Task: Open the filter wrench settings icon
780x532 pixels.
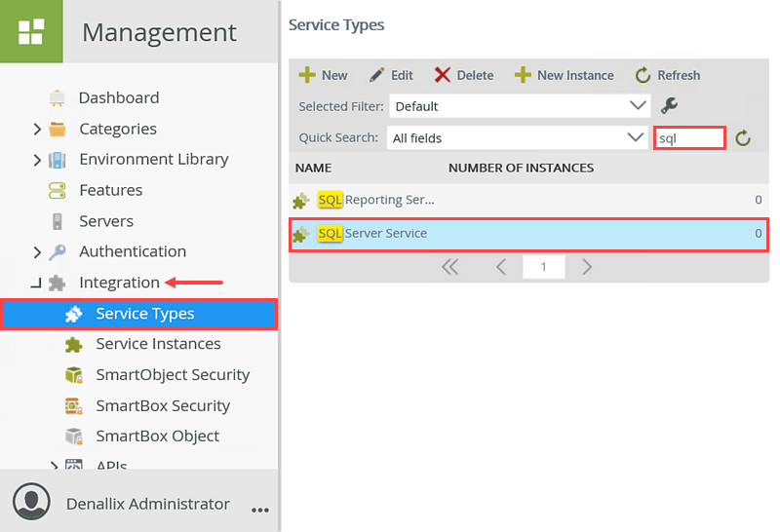Action: pyautogui.click(x=669, y=105)
